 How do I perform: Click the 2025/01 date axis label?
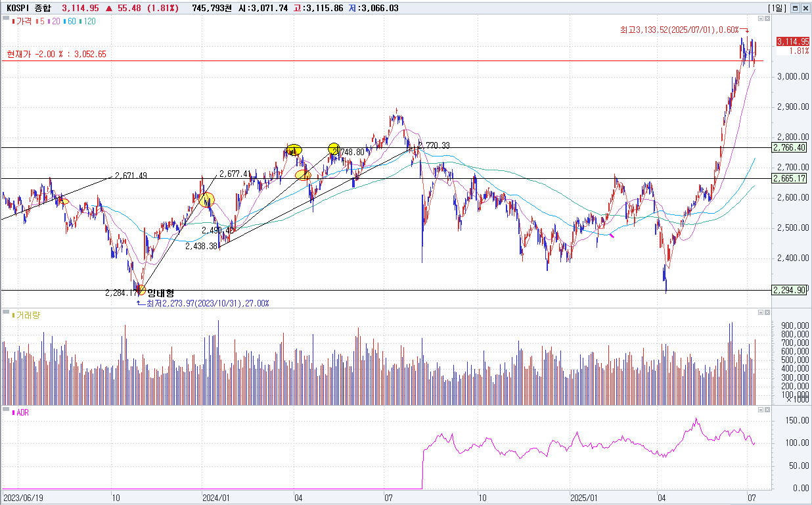coord(583,498)
